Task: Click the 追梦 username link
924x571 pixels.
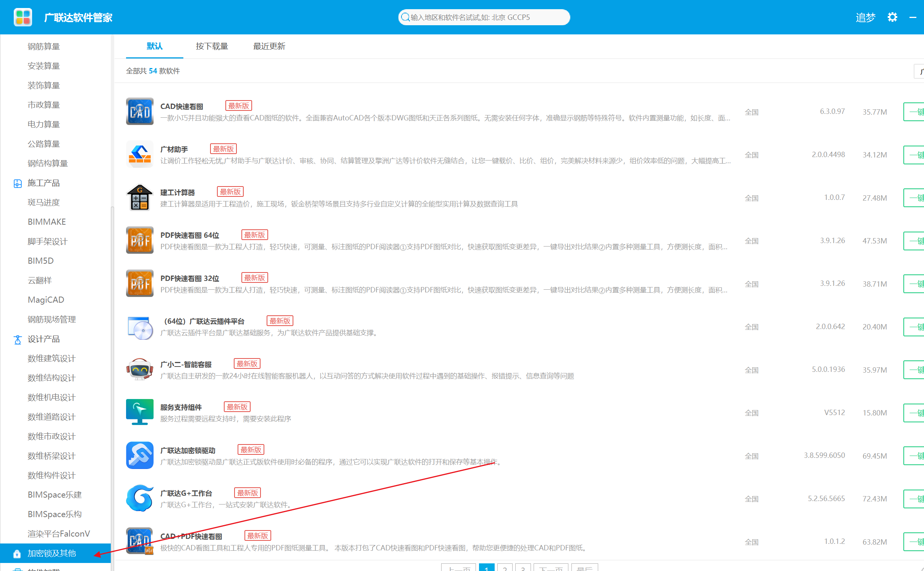Action: coord(865,18)
